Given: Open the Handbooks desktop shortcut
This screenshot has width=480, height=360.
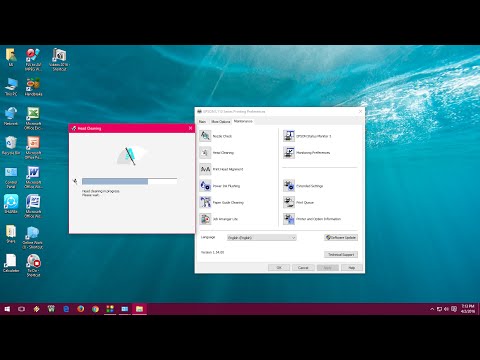Looking at the screenshot, I should (x=33, y=87).
